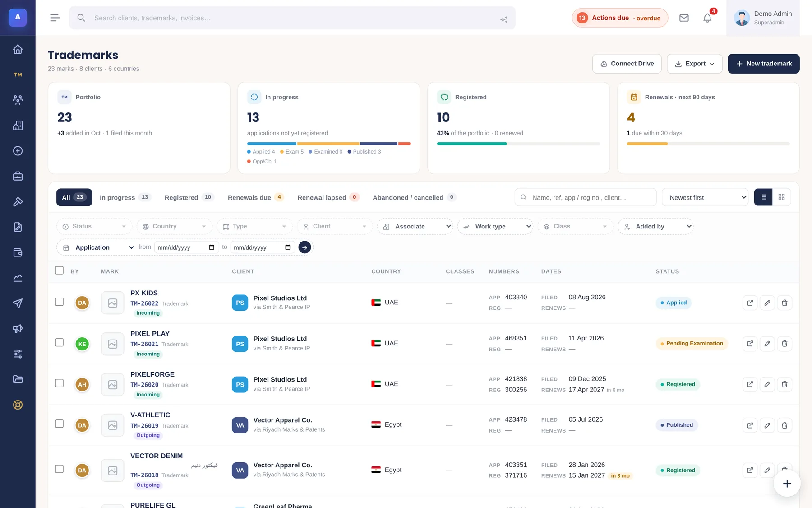Click the Registered portfolio progress bar
Screen dimensions: 812x508
518,144
